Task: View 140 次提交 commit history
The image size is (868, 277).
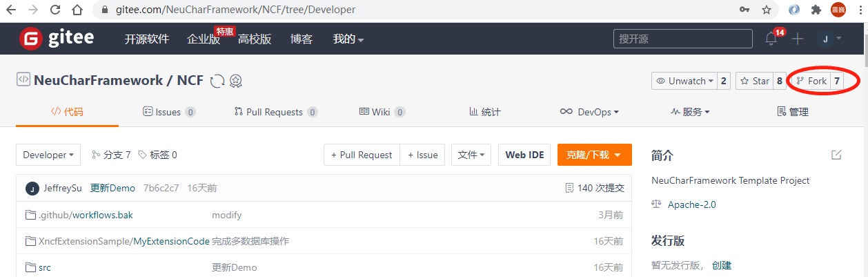Action: point(594,188)
